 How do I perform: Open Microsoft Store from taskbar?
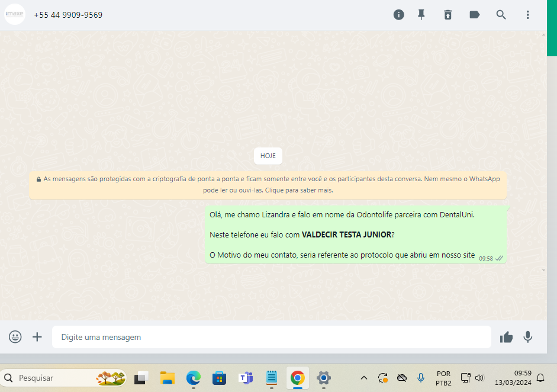tap(219, 378)
